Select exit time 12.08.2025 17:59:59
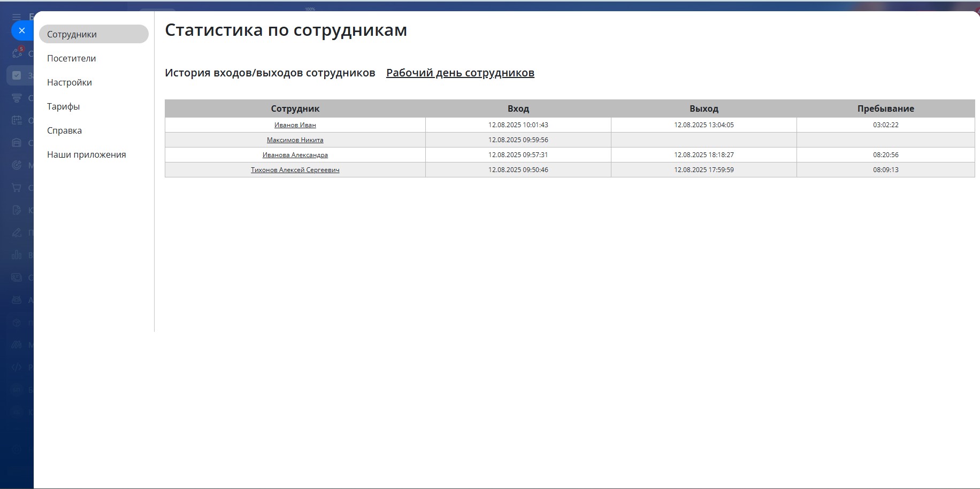 click(x=704, y=170)
